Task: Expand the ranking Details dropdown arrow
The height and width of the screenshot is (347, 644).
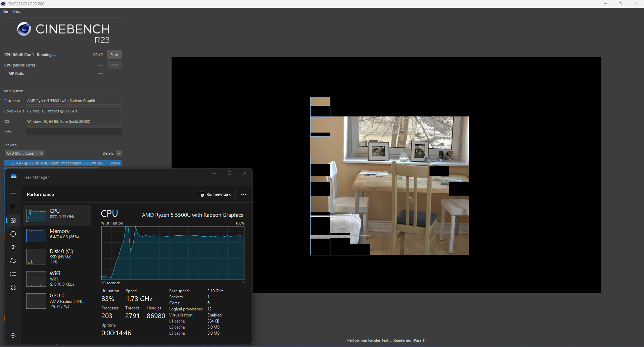Action: (x=119, y=153)
